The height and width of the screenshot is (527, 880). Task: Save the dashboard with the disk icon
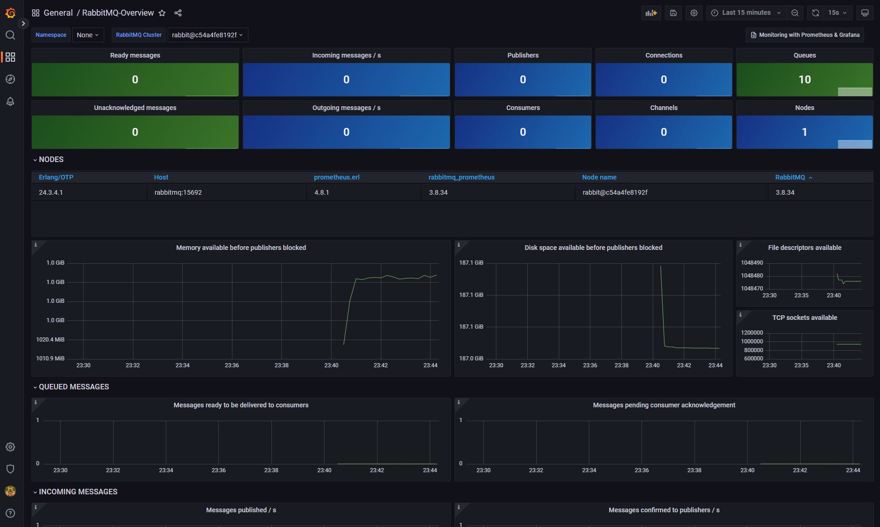point(673,13)
